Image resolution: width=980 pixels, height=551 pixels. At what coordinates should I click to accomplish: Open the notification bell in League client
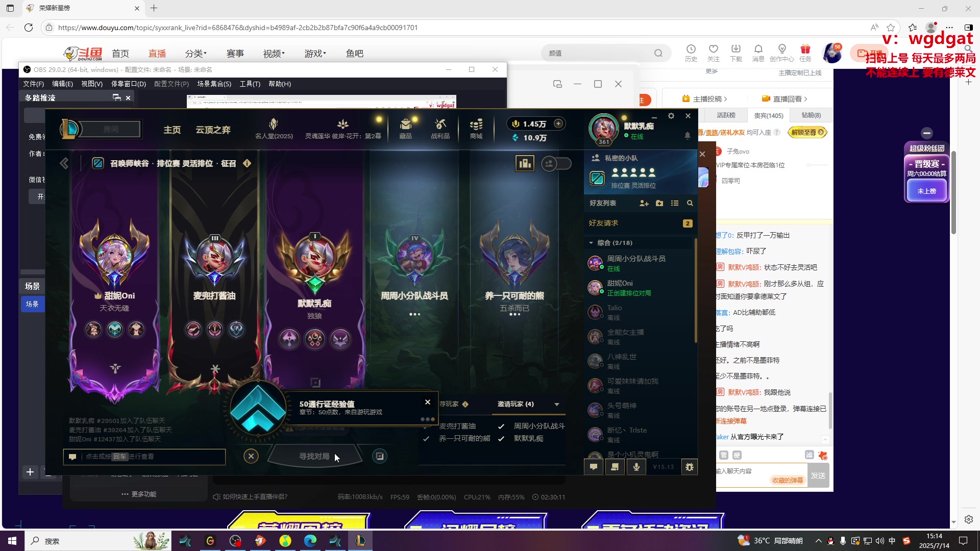(688, 136)
